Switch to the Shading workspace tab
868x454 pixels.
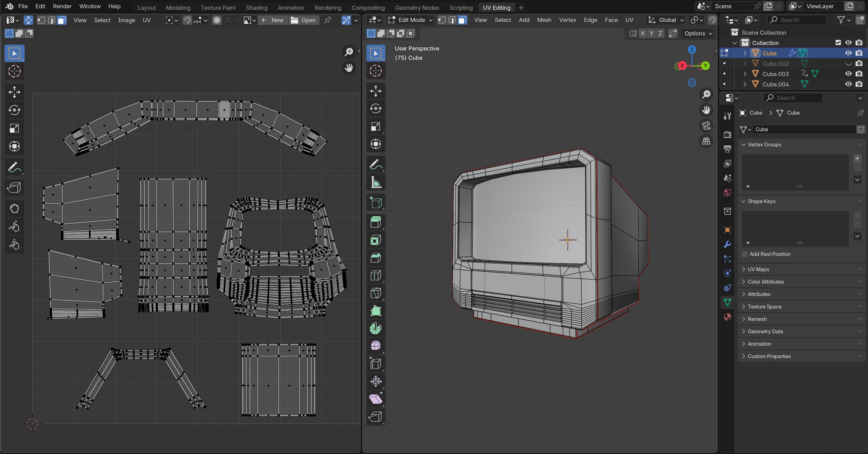pos(256,8)
